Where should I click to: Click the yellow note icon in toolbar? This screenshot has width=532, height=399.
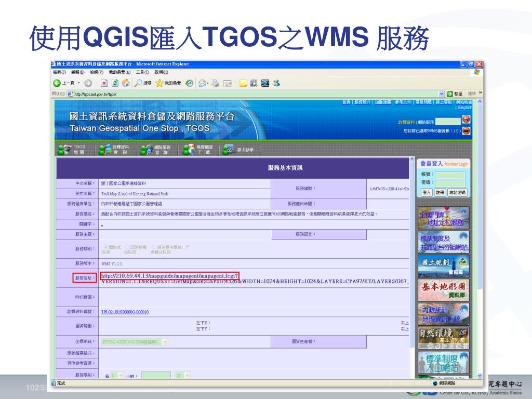pos(243,83)
